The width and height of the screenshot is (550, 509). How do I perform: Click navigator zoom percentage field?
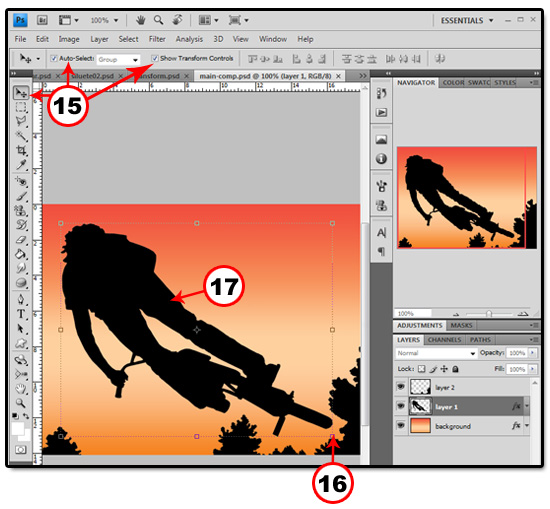coord(412,313)
